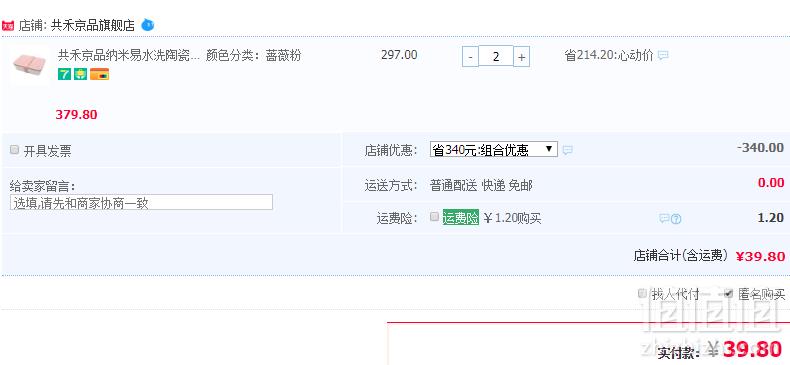Click the 给卖家留言 message input field
Screen dimensions: 790x365
point(141,202)
